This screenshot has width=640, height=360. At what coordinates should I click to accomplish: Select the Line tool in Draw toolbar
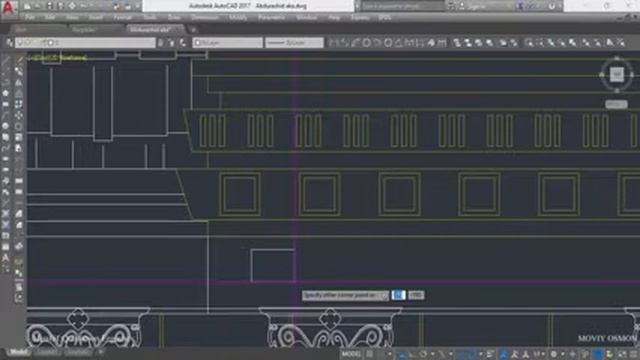(x=6, y=61)
